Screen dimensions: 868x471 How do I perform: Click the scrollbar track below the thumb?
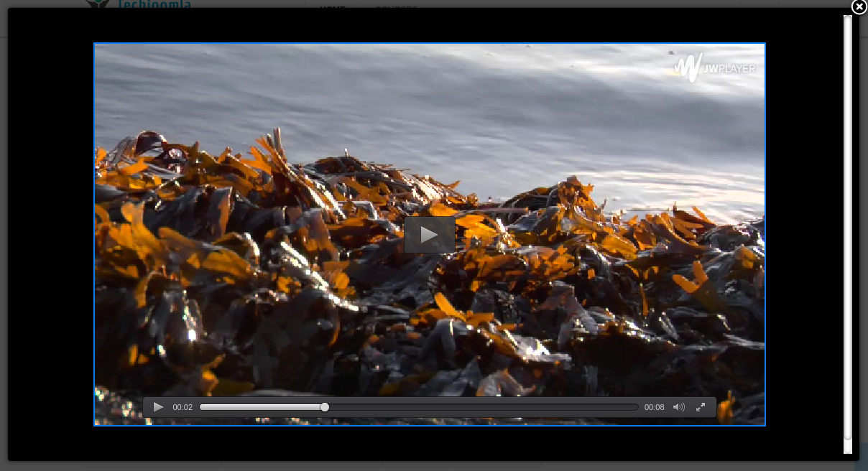[x=848, y=447]
